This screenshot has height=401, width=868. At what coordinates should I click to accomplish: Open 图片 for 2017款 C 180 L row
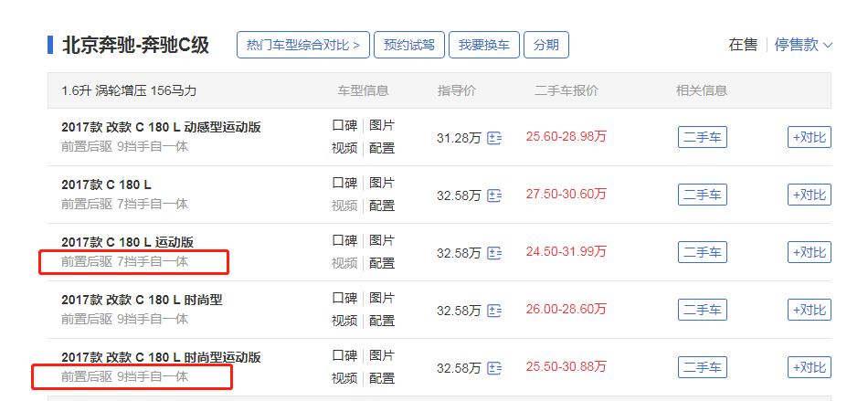coord(382,183)
